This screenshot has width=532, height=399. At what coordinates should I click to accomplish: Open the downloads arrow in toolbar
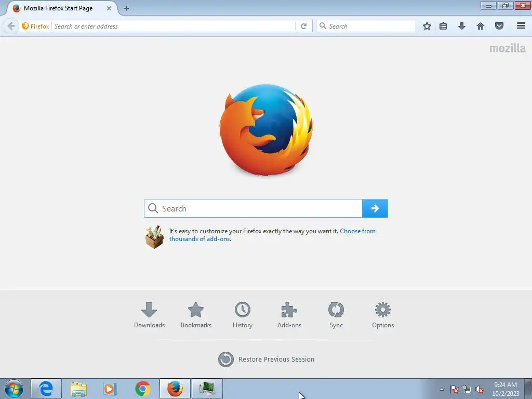coord(462,26)
